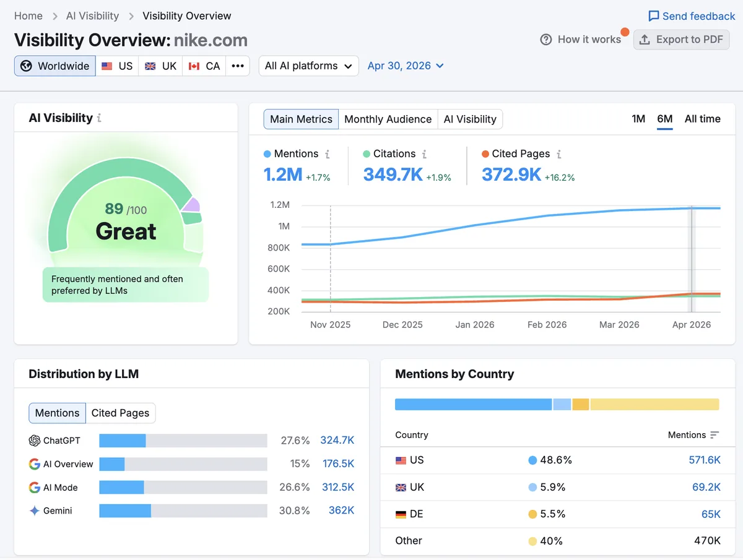Open the more regions ellipsis button
Viewport: 743px width, 560px height.
(238, 66)
